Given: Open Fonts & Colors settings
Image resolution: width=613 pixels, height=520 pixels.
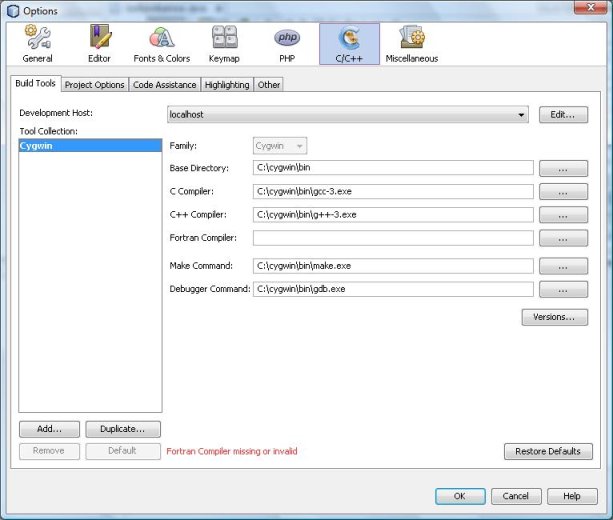Looking at the screenshot, I should pos(161,44).
